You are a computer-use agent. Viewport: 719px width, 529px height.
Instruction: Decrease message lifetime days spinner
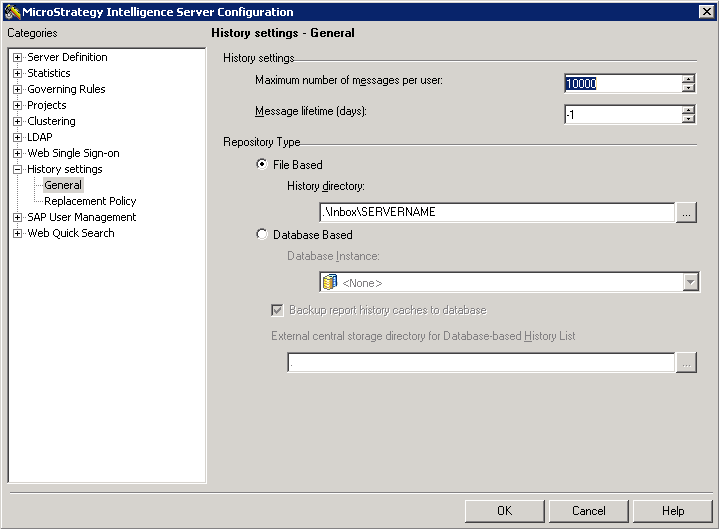pos(688,119)
